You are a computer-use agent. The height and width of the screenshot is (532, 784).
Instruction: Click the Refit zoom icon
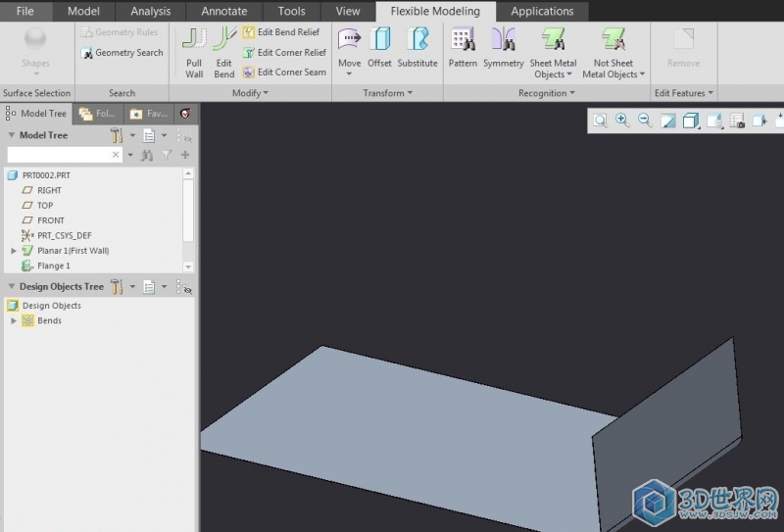click(600, 121)
